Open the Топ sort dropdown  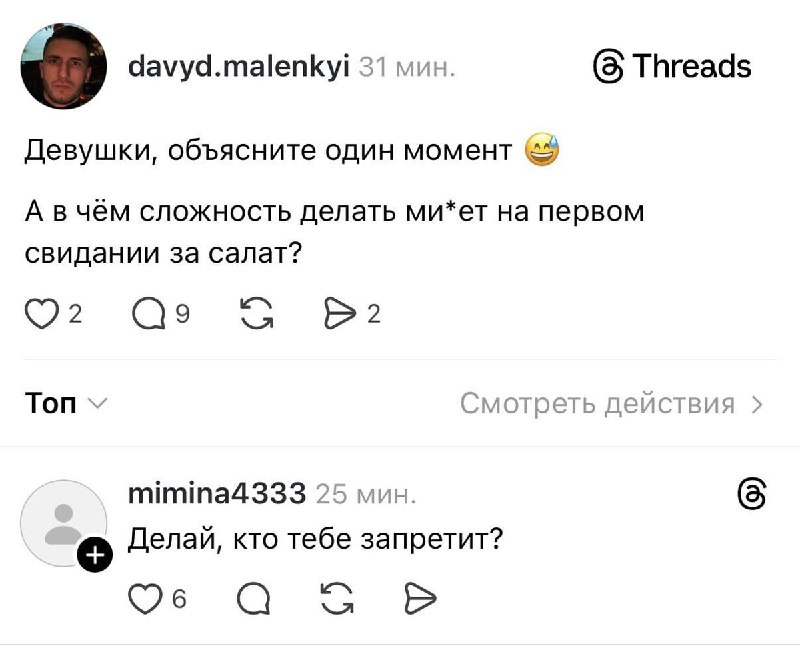[66, 404]
